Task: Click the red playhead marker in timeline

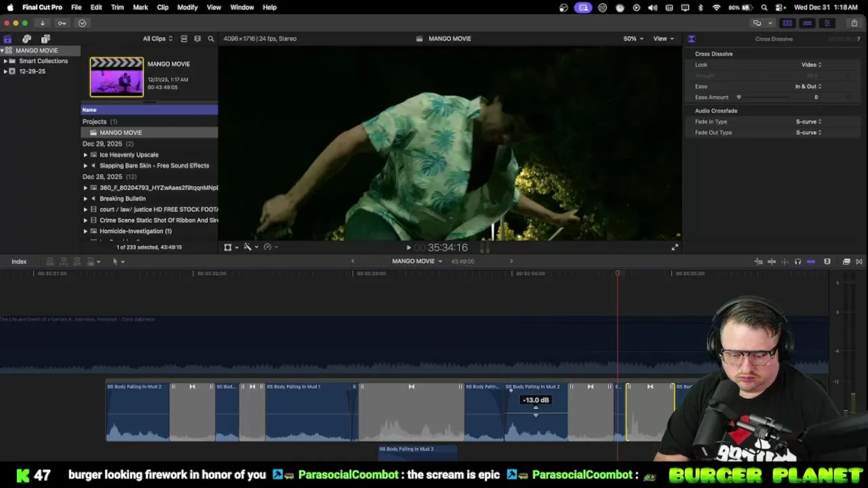Action: [617, 273]
